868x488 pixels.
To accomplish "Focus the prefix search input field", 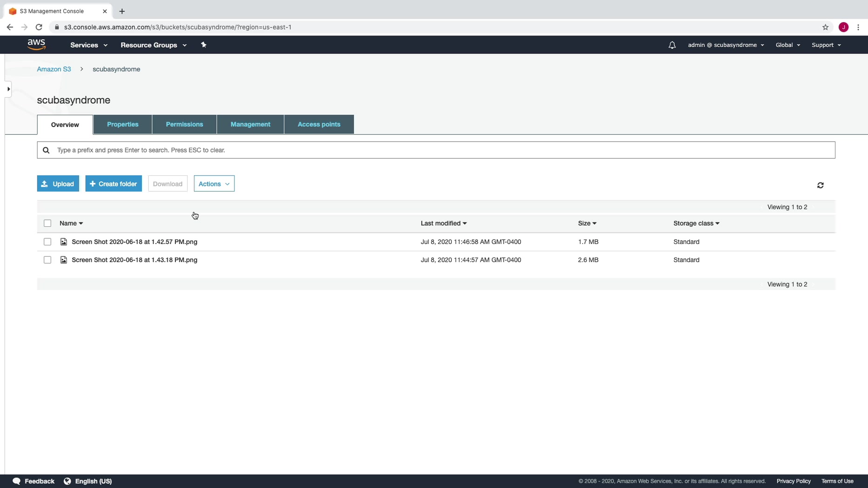I will point(436,150).
